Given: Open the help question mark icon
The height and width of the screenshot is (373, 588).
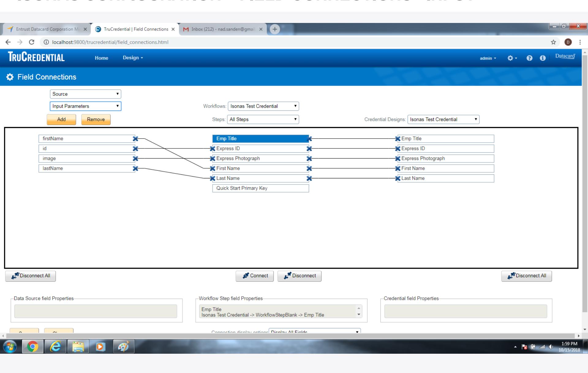Looking at the screenshot, I should coord(530,58).
